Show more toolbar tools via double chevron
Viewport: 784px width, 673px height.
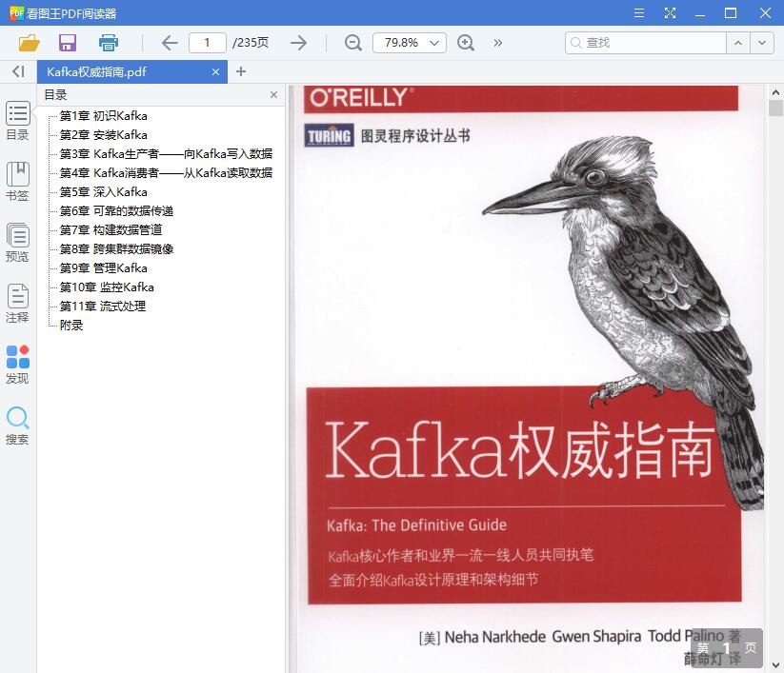click(x=497, y=43)
